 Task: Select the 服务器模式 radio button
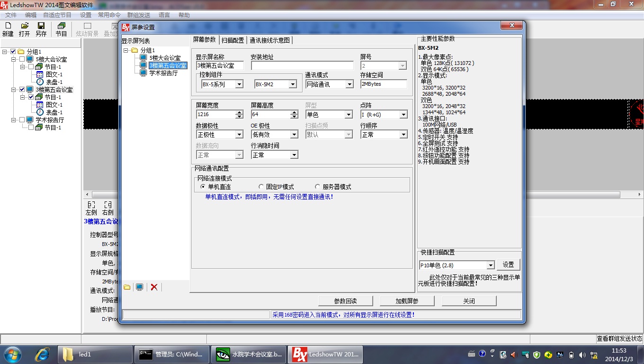click(317, 187)
